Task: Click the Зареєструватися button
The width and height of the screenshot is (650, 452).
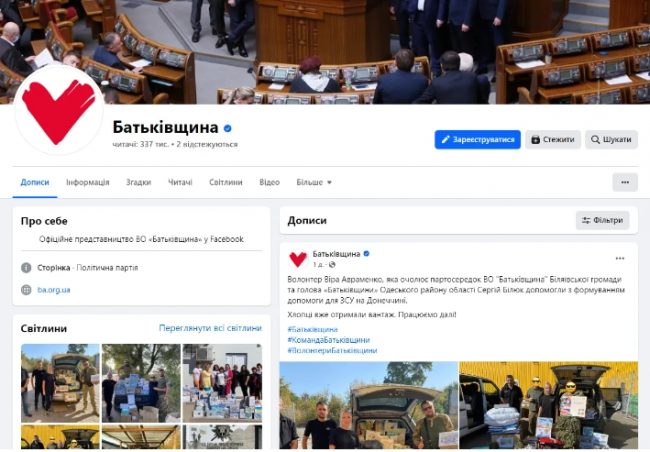Action: click(x=478, y=139)
